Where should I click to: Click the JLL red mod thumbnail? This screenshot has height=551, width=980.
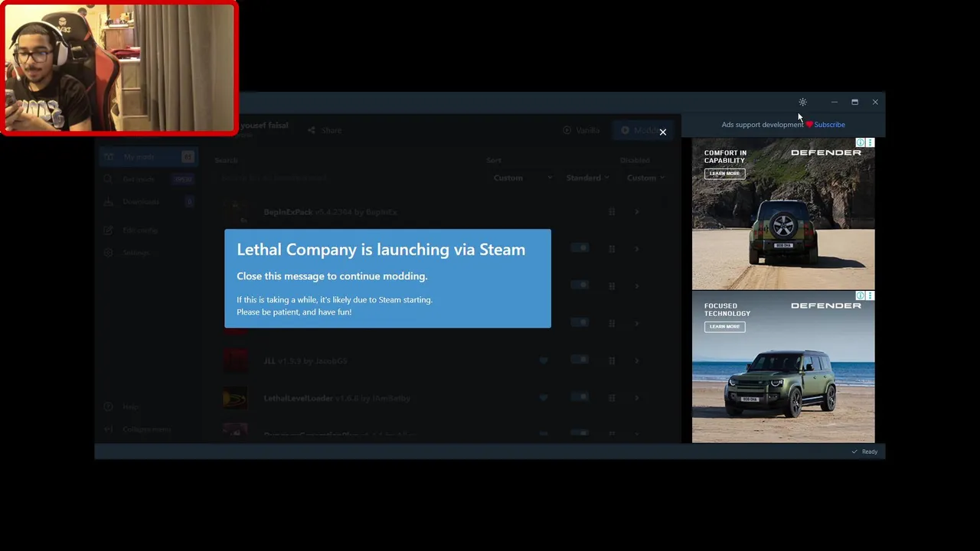pos(235,360)
